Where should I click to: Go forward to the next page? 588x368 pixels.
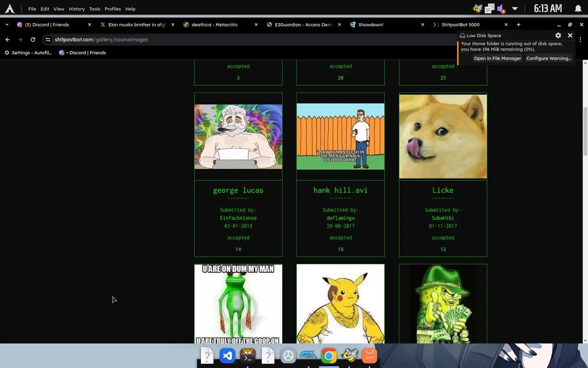tap(20, 40)
